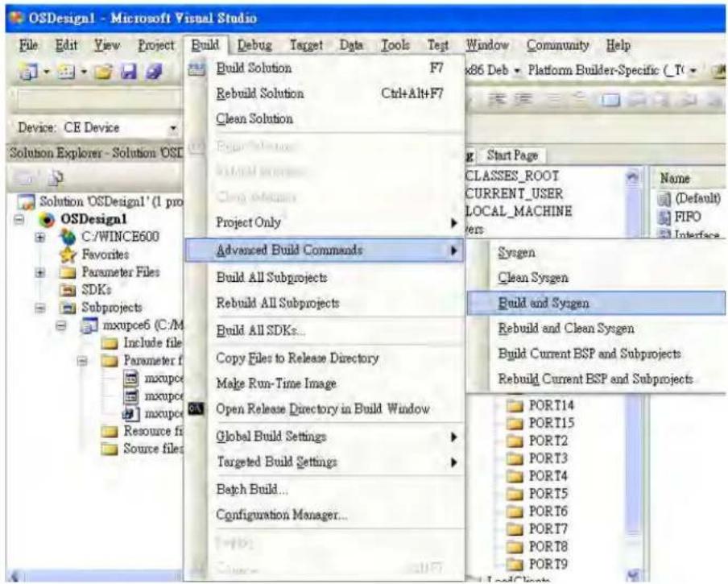
Task: Select the Source files folder
Action: (153, 449)
